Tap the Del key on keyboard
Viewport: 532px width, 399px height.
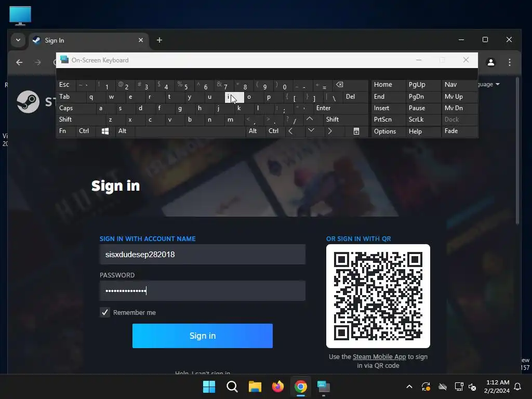click(355, 97)
